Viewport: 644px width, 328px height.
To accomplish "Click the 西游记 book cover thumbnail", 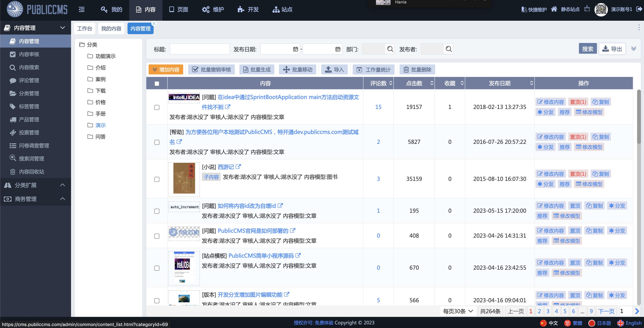I will click(184, 178).
